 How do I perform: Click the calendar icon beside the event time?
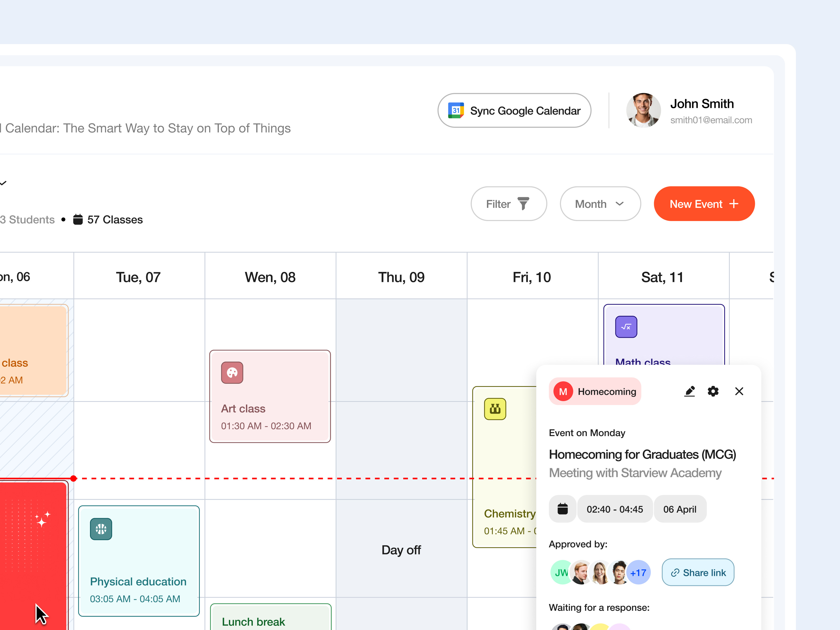tap(562, 509)
